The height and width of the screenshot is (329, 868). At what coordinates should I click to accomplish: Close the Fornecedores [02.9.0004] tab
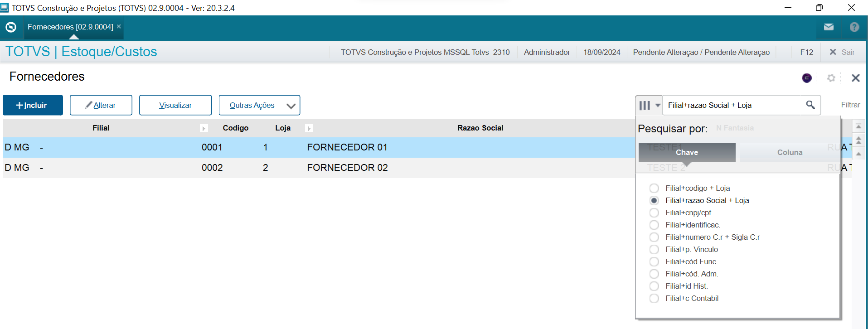coord(119,26)
